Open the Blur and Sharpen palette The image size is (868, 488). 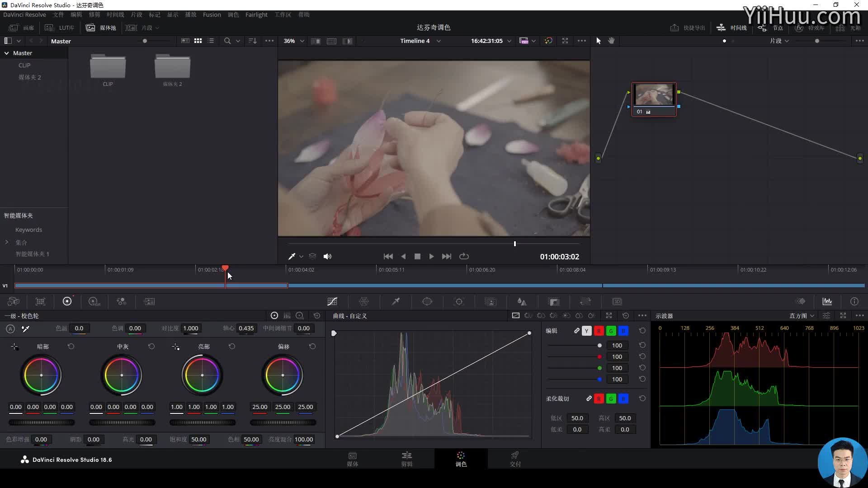pos(522,301)
